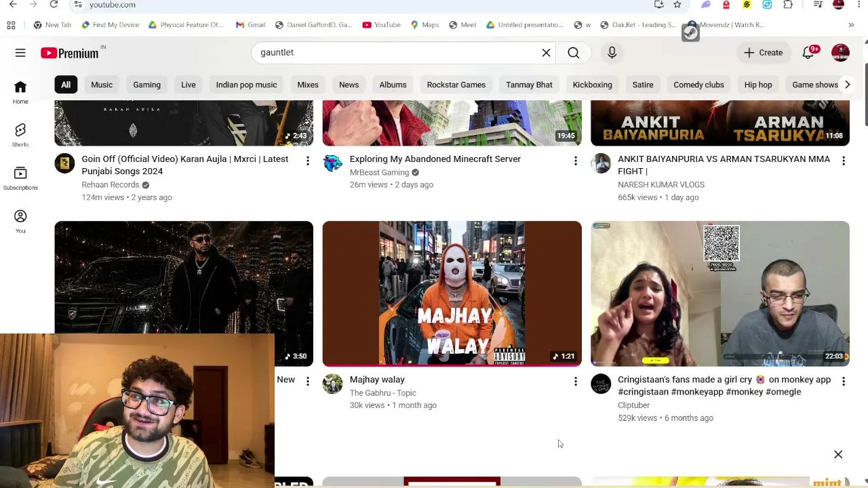
Task: Open the Movierulz bookmark
Action: 726,25
